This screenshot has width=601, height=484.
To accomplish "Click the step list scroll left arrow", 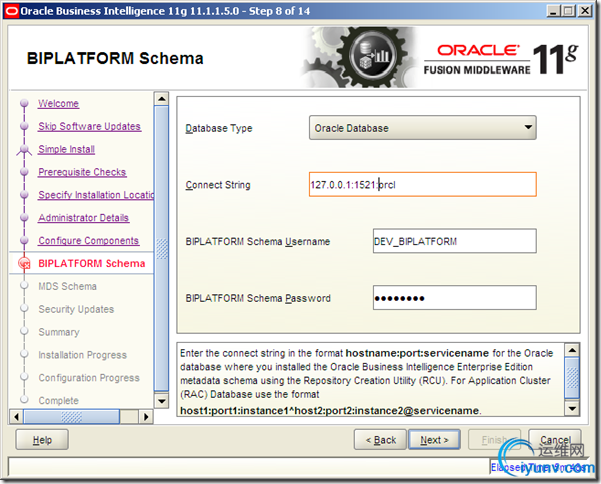I will coord(16,417).
